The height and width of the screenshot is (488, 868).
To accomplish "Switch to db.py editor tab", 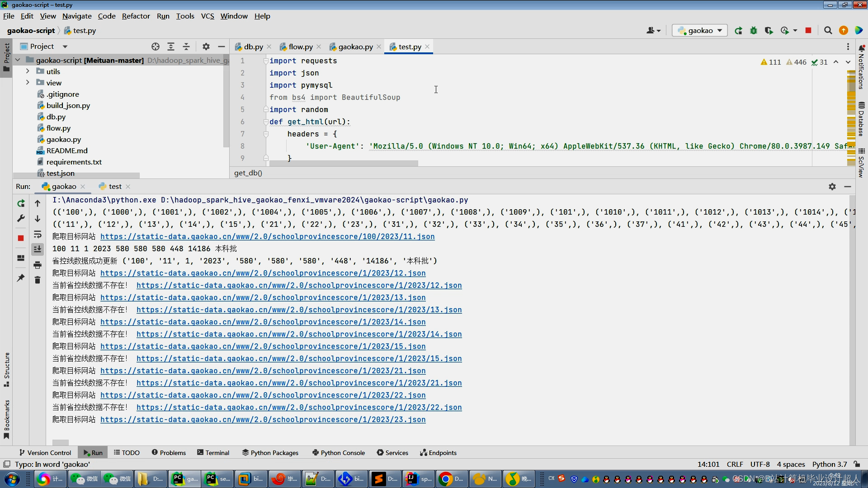I will [253, 47].
